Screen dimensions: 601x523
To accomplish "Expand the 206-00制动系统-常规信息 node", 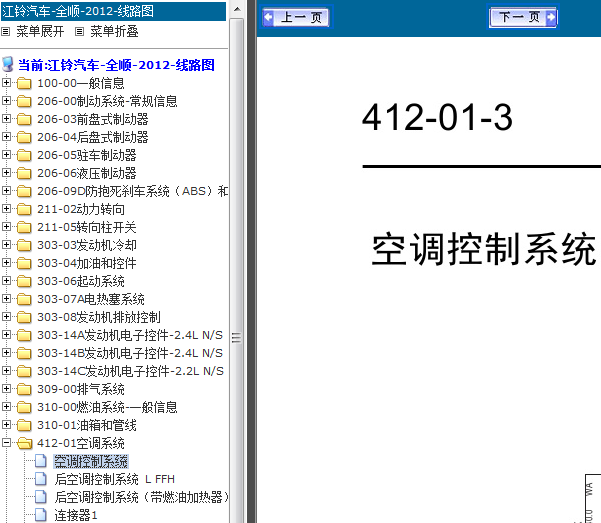I will (x=6, y=100).
